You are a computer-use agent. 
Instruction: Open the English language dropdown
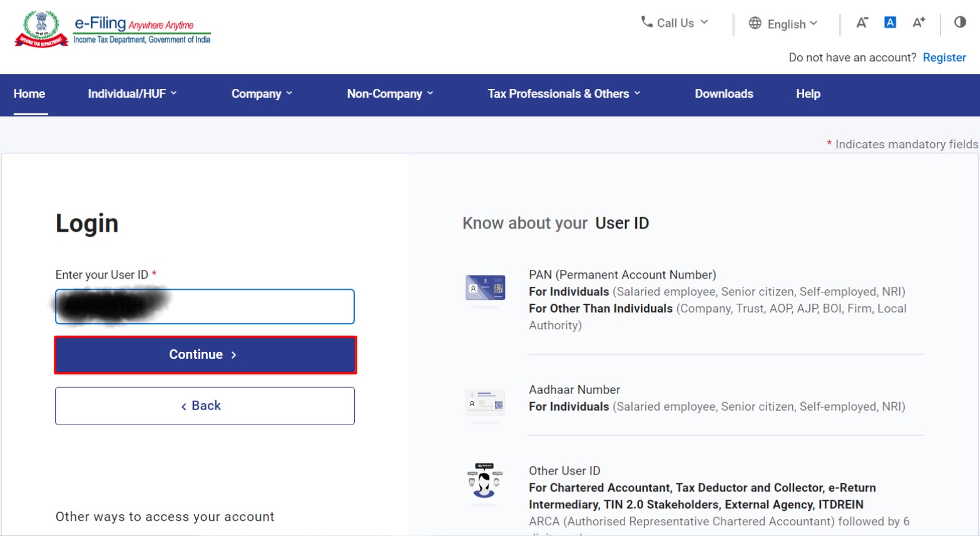(x=783, y=24)
